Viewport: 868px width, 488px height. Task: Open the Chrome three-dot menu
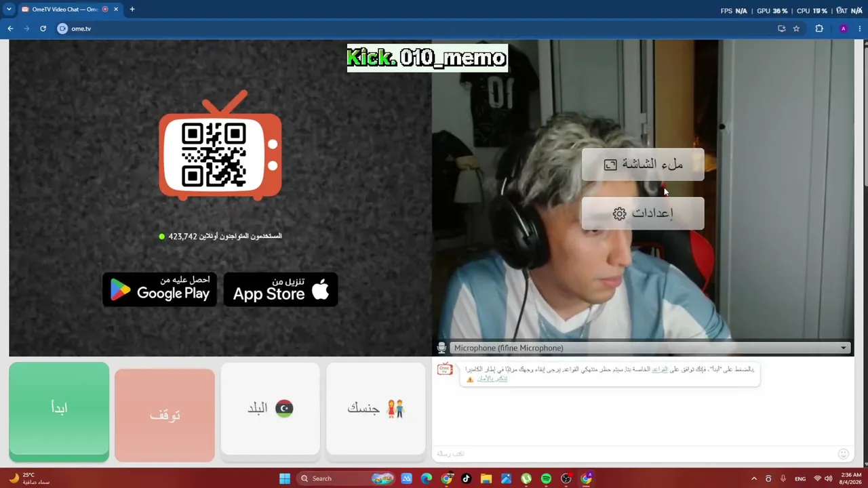click(x=860, y=28)
